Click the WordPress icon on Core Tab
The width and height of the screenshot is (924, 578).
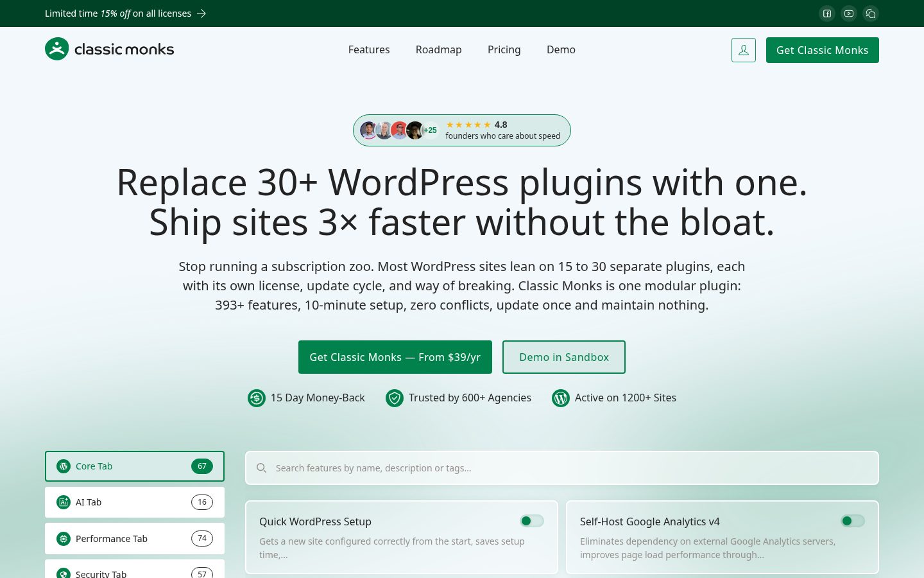[64, 466]
